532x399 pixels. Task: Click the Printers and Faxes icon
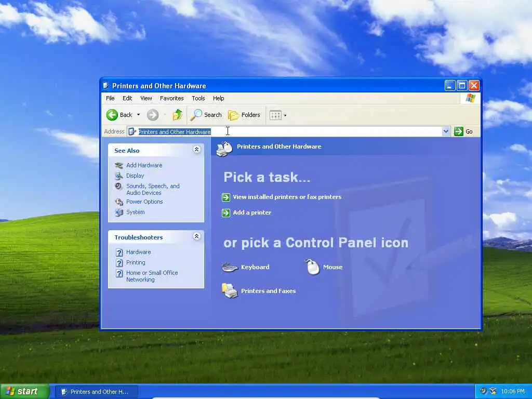tap(230, 291)
